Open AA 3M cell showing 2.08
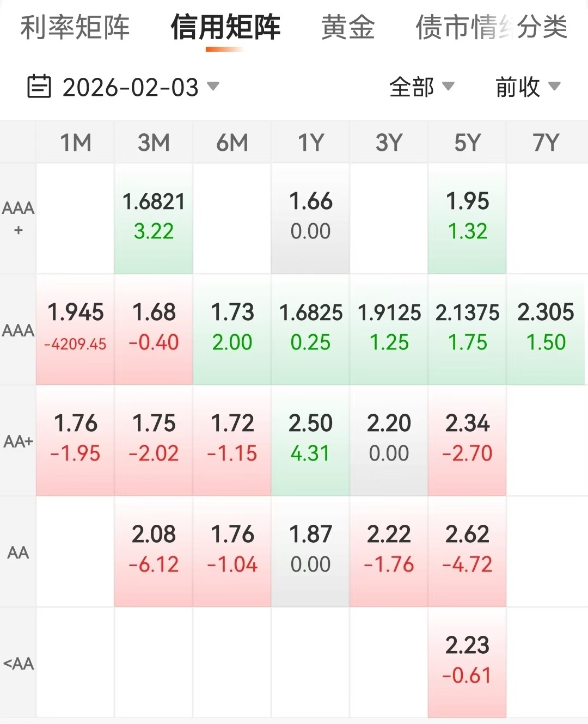Image resolution: width=588 pixels, height=724 pixels. coord(154,550)
